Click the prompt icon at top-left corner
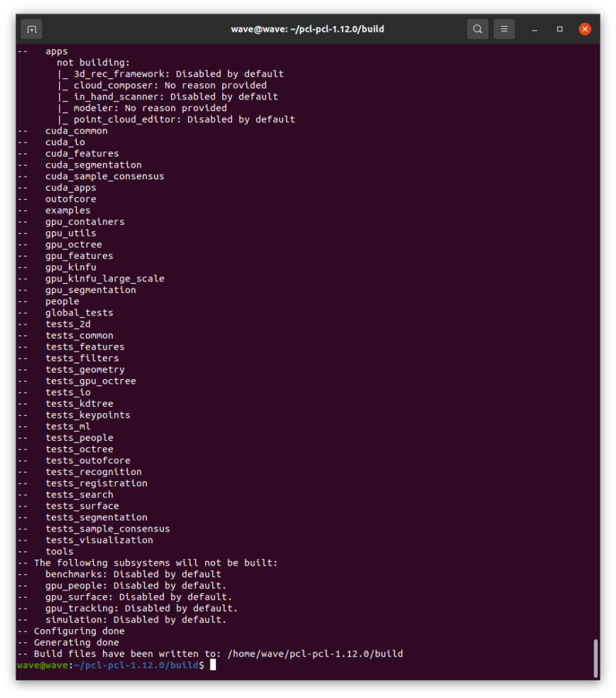This screenshot has width=616, height=698. tap(31, 29)
